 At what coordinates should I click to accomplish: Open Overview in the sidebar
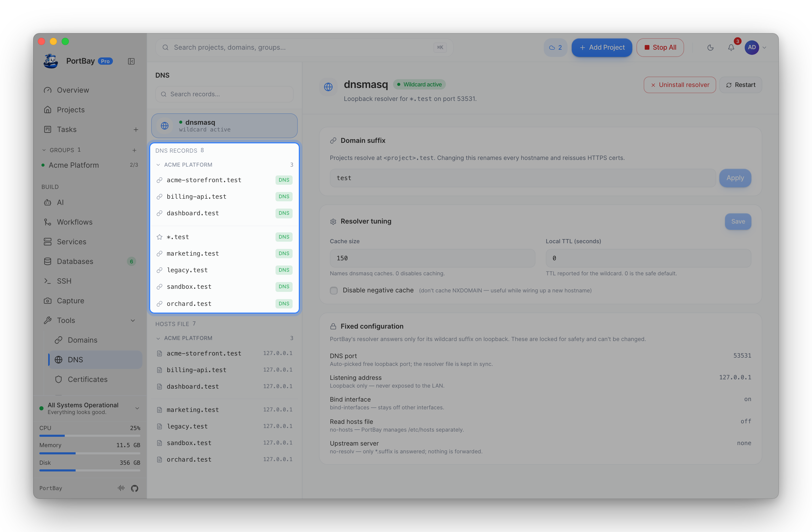[90, 90]
